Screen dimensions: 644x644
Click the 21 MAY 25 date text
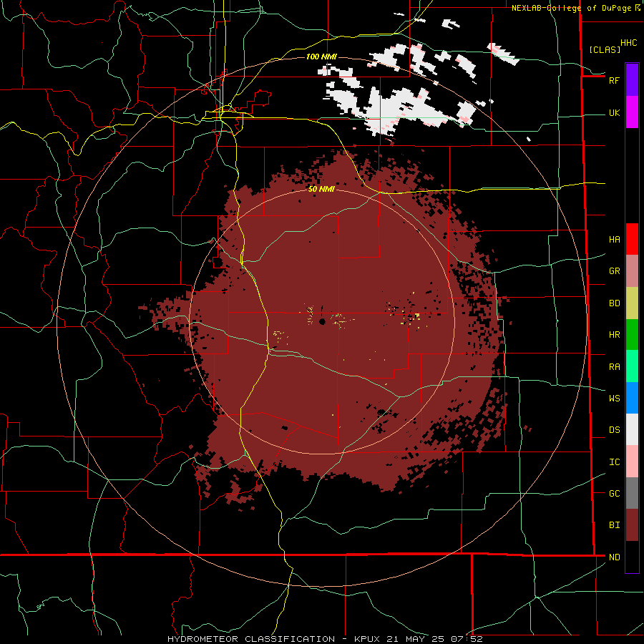coord(416,639)
